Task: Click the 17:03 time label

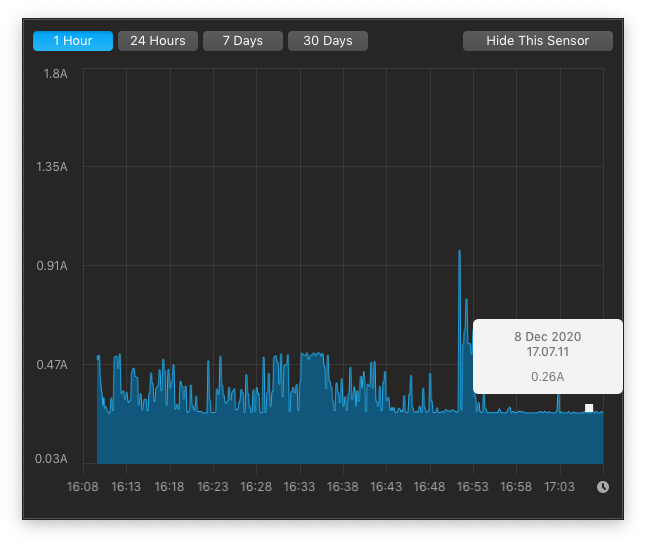Action: click(559, 487)
